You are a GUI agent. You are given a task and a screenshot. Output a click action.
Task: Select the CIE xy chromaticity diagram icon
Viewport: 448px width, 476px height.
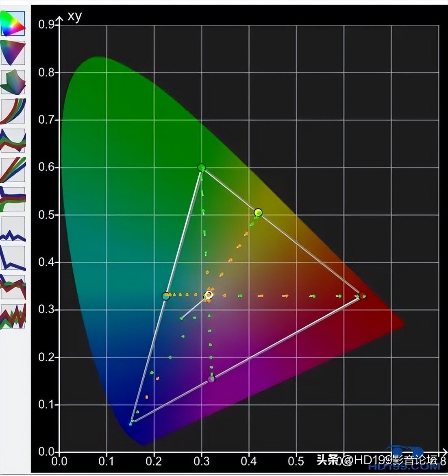tap(13, 23)
